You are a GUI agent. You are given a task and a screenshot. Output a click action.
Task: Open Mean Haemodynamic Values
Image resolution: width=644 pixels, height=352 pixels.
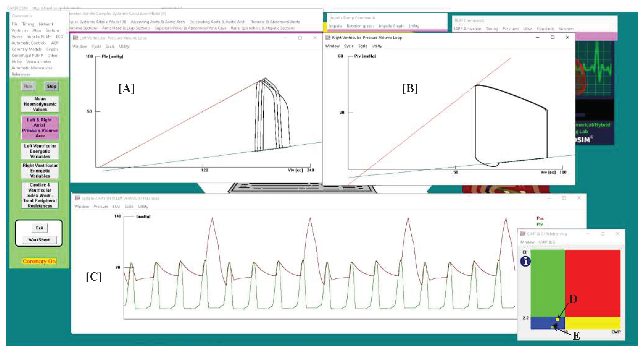tap(40, 104)
